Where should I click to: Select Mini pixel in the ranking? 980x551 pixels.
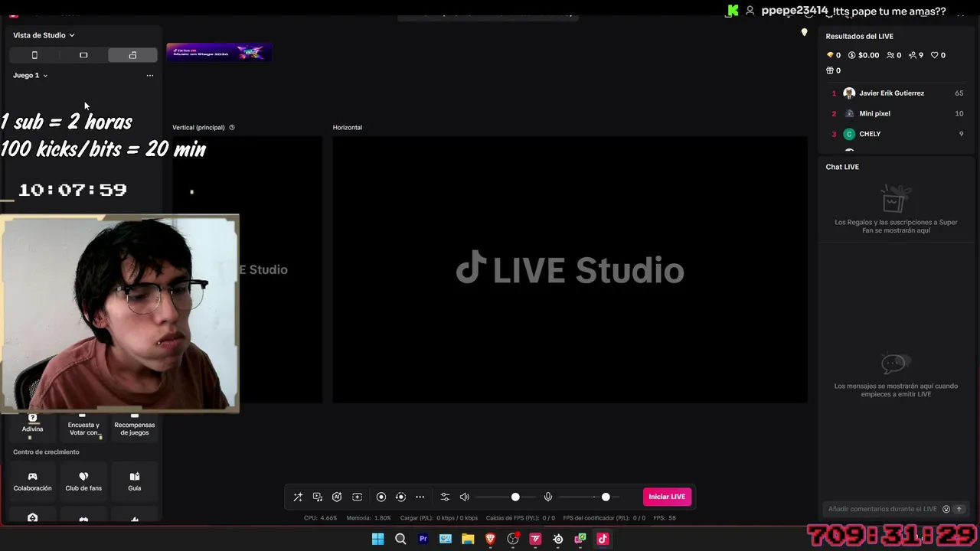click(x=897, y=113)
